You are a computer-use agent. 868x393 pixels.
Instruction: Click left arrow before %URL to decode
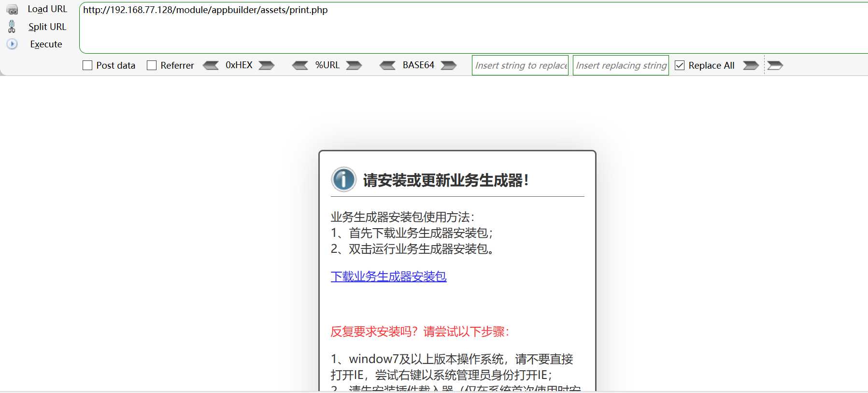300,65
